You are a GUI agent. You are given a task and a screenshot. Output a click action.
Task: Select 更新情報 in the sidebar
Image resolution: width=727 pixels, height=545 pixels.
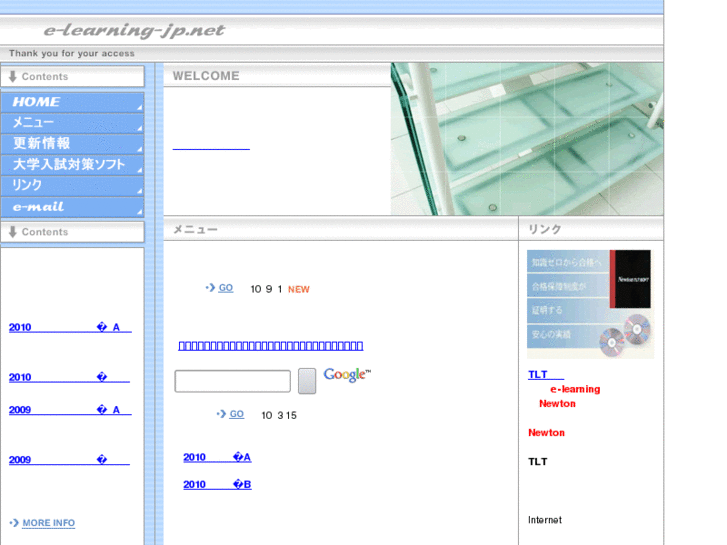72,144
